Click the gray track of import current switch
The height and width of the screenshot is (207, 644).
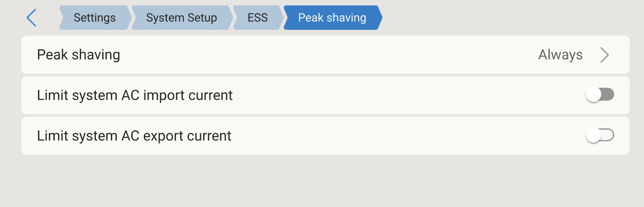pyautogui.click(x=608, y=95)
